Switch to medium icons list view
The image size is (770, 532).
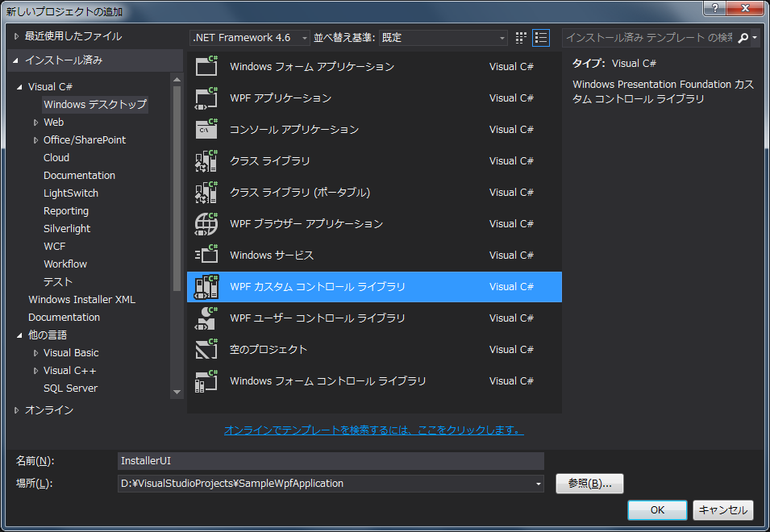(x=541, y=38)
